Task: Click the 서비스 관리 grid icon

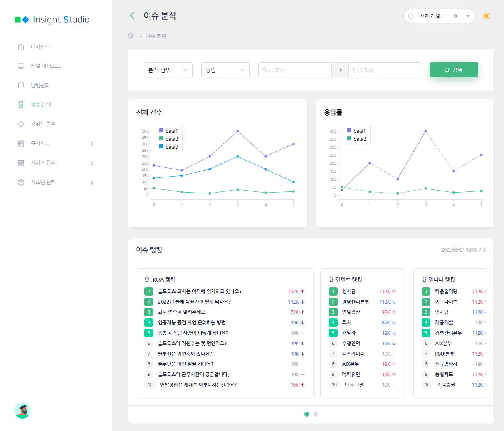Action: (21, 163)
